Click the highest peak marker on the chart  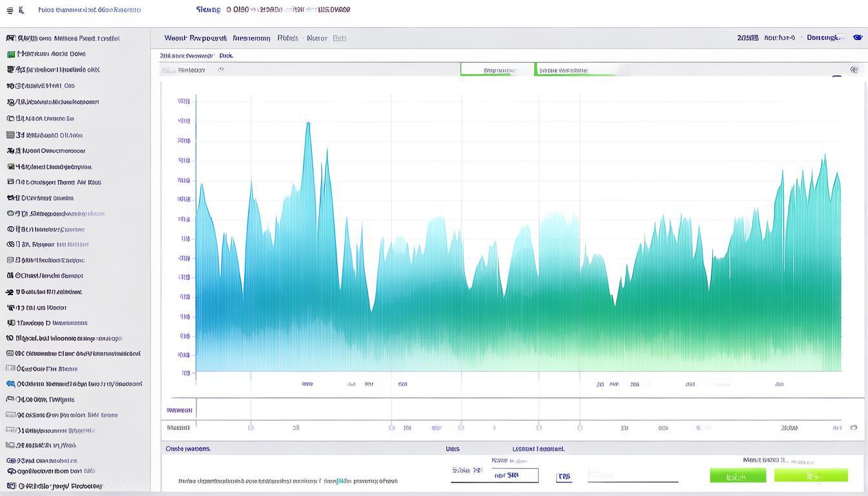[308, 123]
